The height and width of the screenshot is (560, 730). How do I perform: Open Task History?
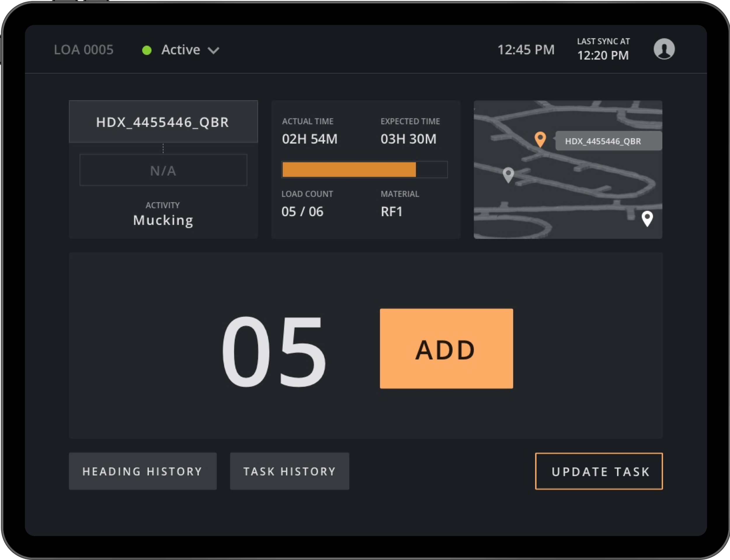pyautogui.click(x=289, y=471)
